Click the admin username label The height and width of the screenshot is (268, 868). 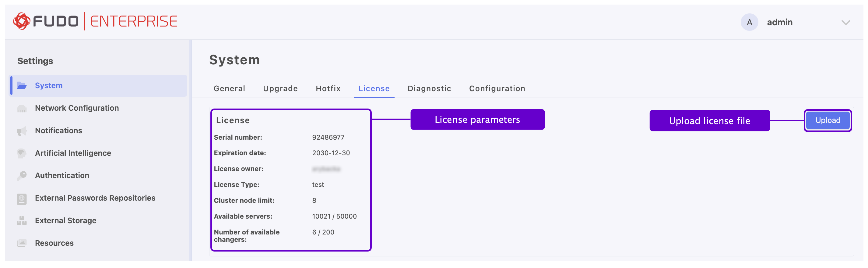point(779,22)
